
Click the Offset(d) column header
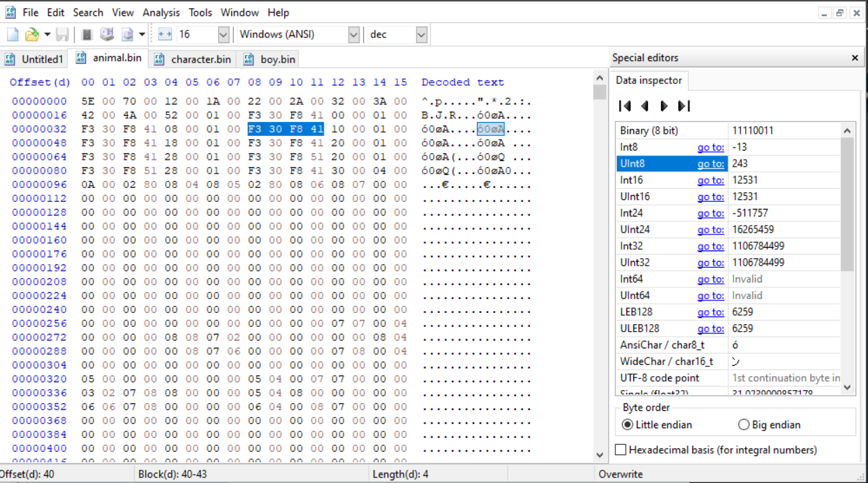(40, 82)
